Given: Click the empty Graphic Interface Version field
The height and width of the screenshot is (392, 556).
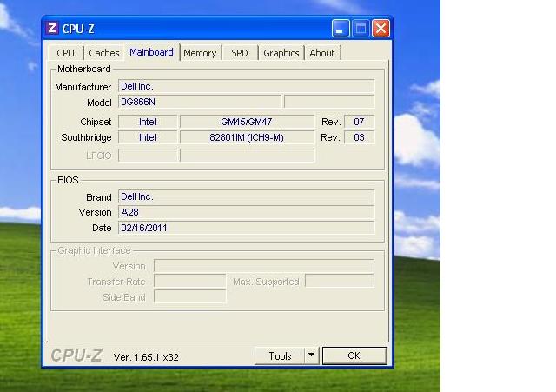Looking at the screenshot, I should point(264,266).
